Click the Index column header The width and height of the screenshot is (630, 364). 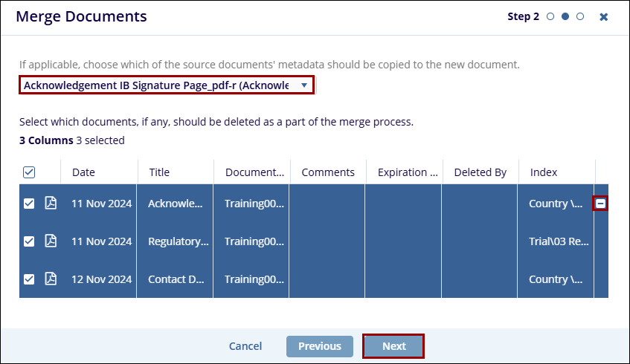[543, 172]
